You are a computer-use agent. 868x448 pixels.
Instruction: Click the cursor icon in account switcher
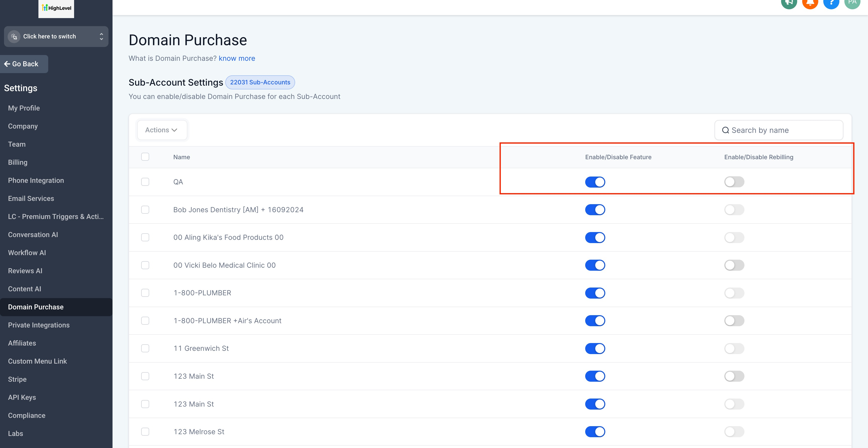tap(14, 36)
